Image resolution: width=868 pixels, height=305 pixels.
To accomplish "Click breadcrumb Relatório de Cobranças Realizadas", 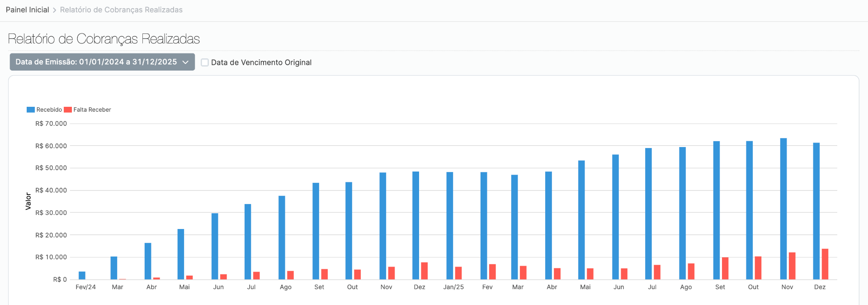I will click(121, 10).
